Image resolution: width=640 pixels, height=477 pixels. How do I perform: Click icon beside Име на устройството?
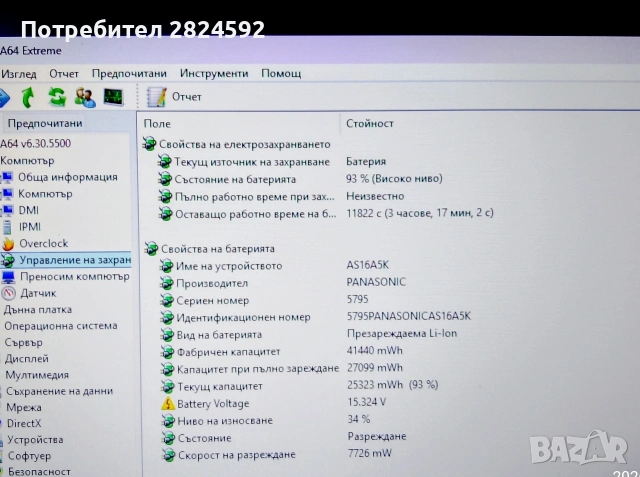(x=166, y=266)
